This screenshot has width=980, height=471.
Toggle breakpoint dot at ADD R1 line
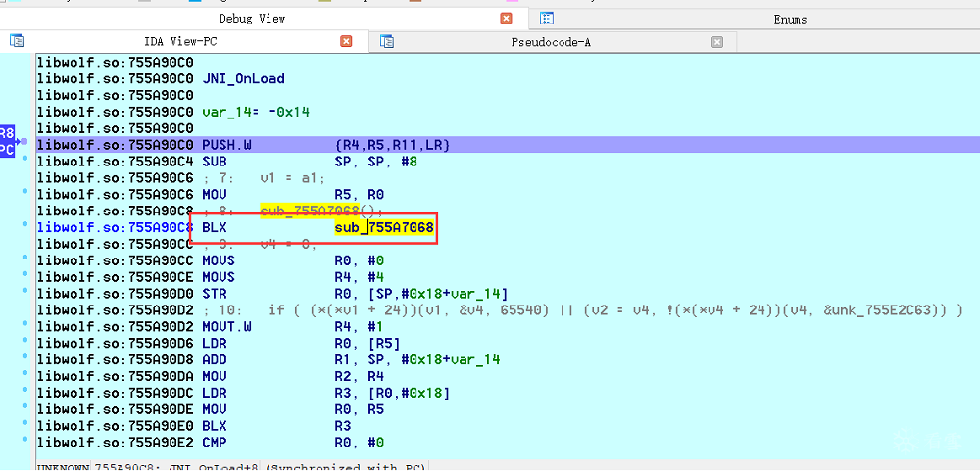pos(24,356)
